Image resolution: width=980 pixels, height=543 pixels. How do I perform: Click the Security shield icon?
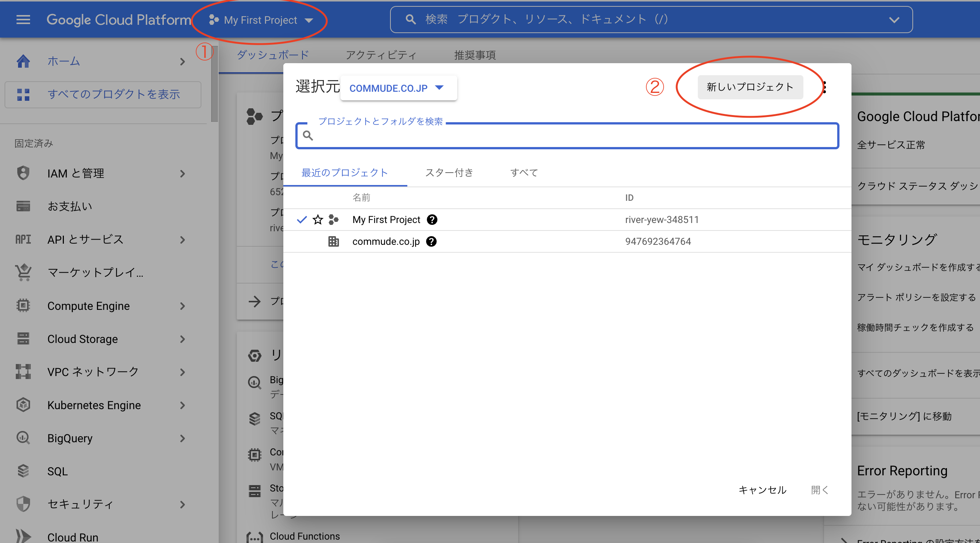click(23, 504)
